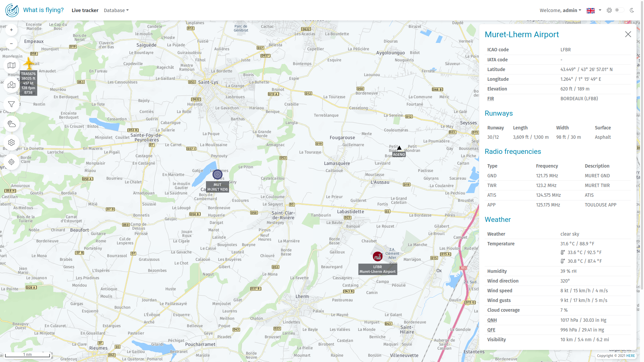The height and width of the screenshot is (362, 644).
Task: Toggle the dark mode switch
Action: point(619,10)
